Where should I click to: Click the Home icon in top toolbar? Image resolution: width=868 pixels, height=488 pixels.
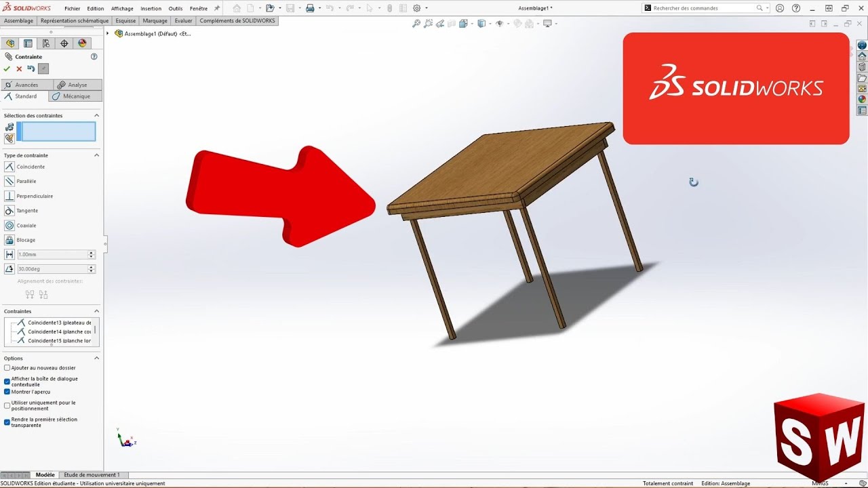coord(237,8)
